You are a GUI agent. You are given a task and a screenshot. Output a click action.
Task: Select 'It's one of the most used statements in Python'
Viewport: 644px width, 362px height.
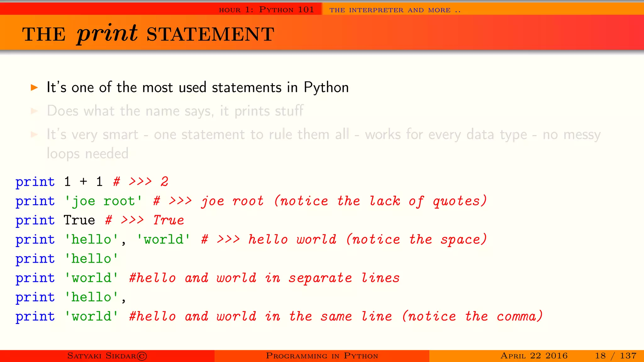(197, 87)
